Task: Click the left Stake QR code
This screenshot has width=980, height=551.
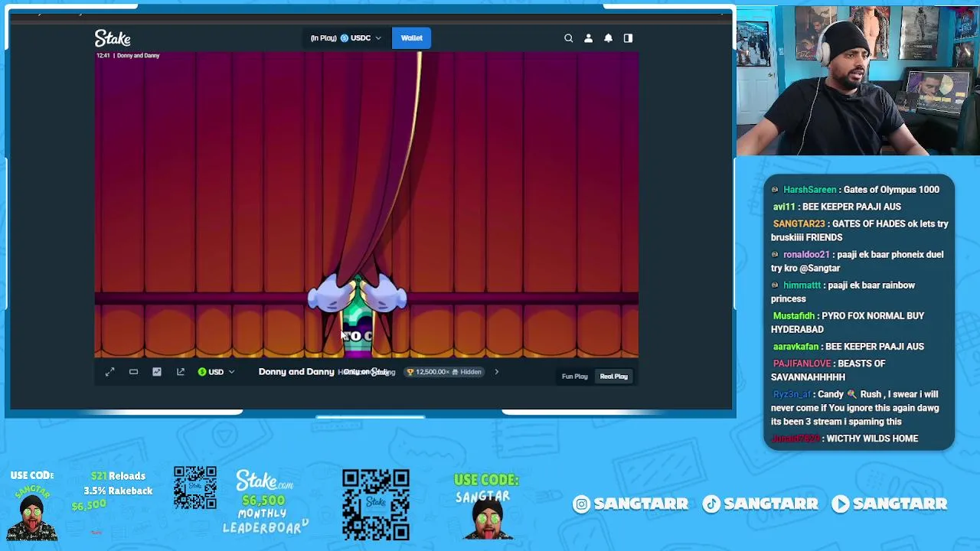Action: (194, 488)
